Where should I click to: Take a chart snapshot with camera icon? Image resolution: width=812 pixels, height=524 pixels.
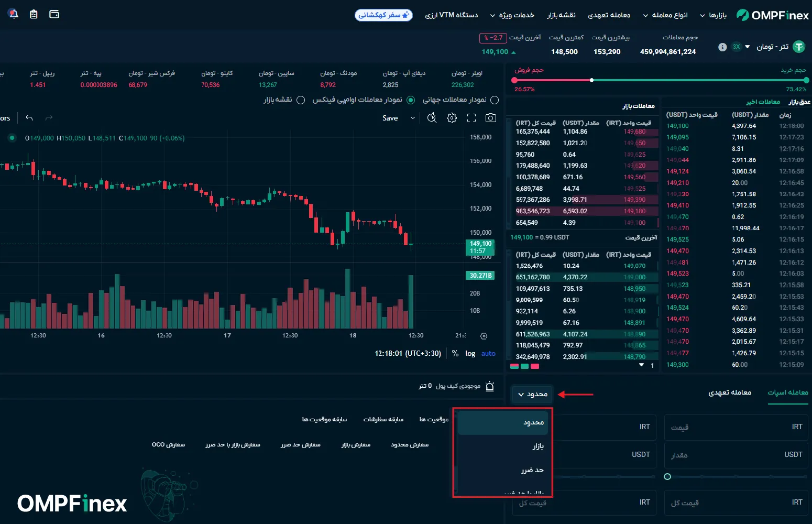490,118
